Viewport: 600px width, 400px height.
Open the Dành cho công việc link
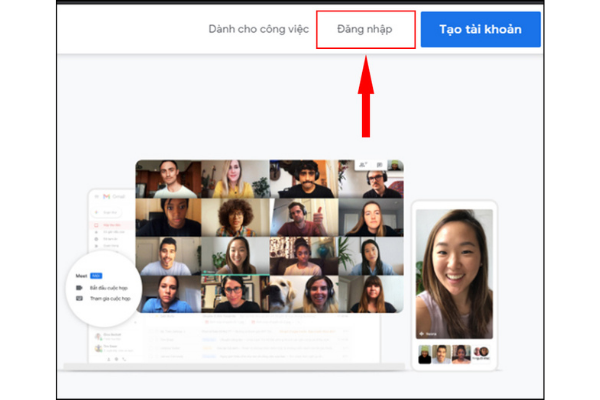pyautogui.click(x=259, y=29)
